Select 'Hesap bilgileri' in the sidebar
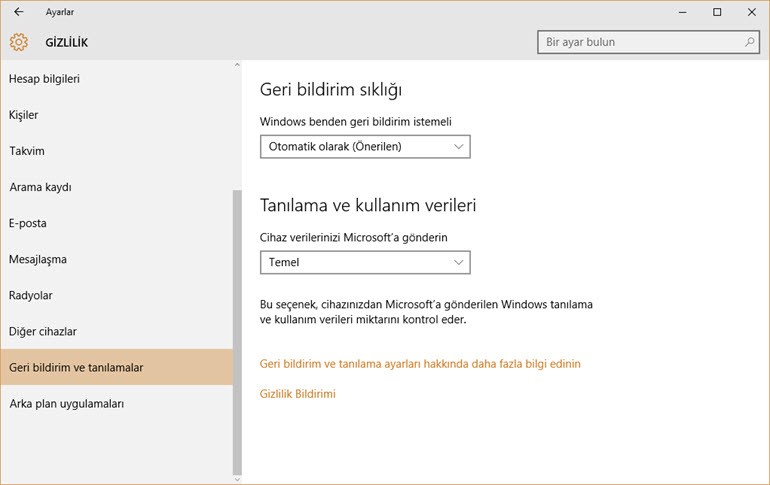Viewport: 770px width, 485px height. [x=44, y=79]
